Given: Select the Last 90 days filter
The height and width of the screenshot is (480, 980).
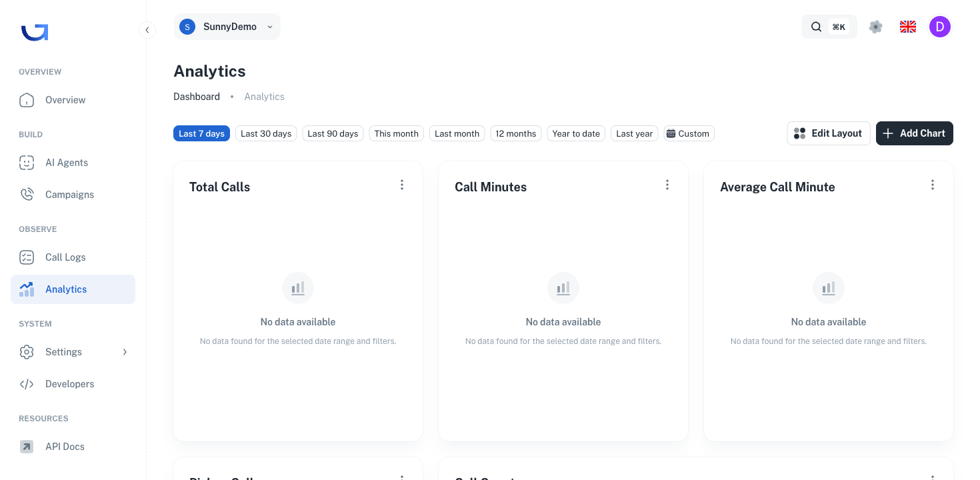Looking at the screenshot, I should point(333,133).
